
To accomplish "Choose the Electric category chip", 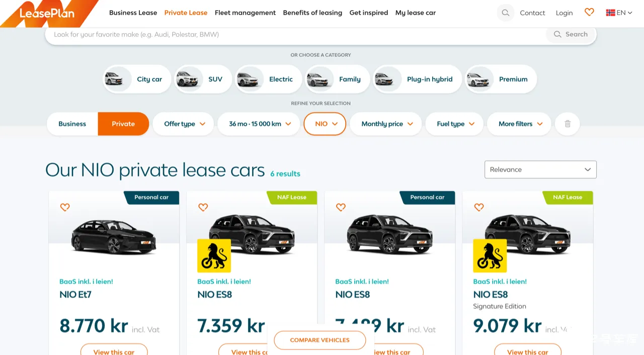I will [x=268, y=79].
